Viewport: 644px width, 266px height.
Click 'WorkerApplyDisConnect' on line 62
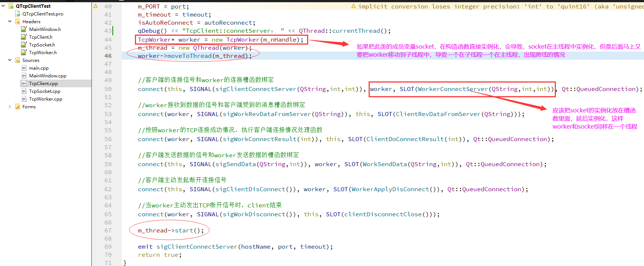click(390, 189)
